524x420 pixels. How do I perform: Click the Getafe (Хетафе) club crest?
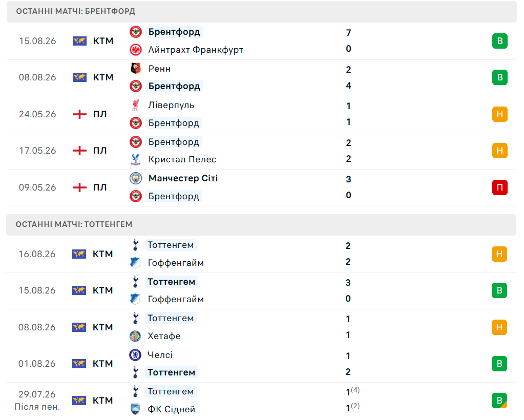135,336
